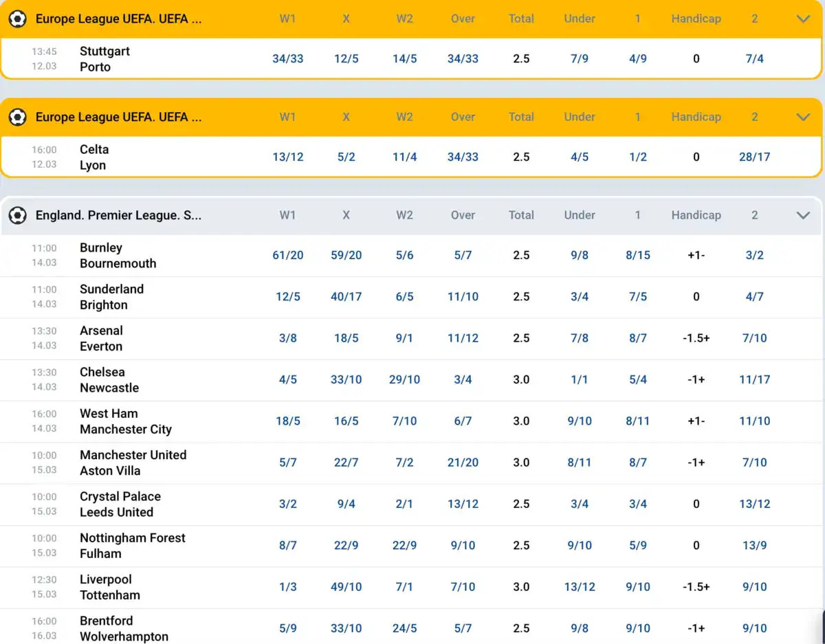Open the Brentford v Wolverhampton match

[x=124, y=628]
